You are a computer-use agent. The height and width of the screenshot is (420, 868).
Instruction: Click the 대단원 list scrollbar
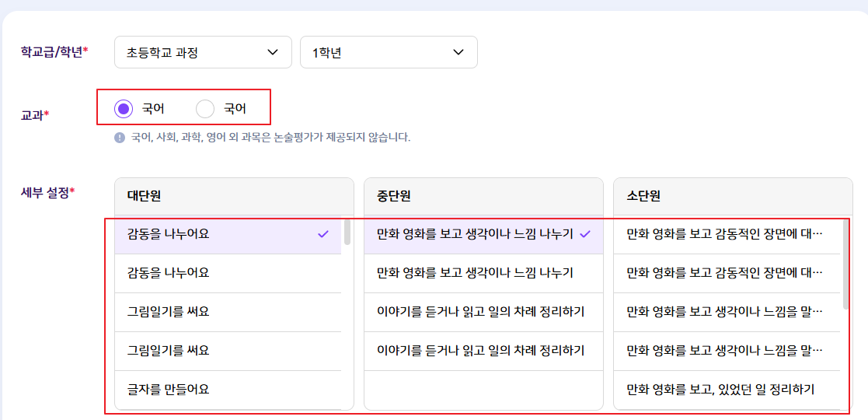(347, 233)
